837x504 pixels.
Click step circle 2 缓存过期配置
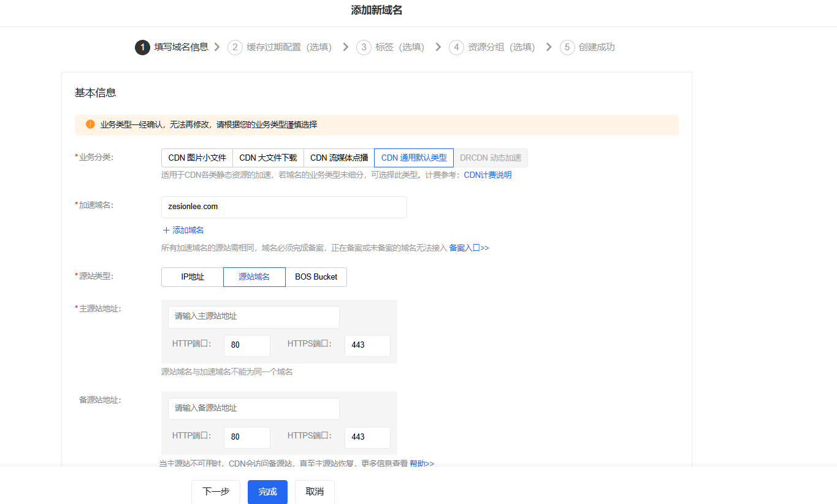pos(235,47)
